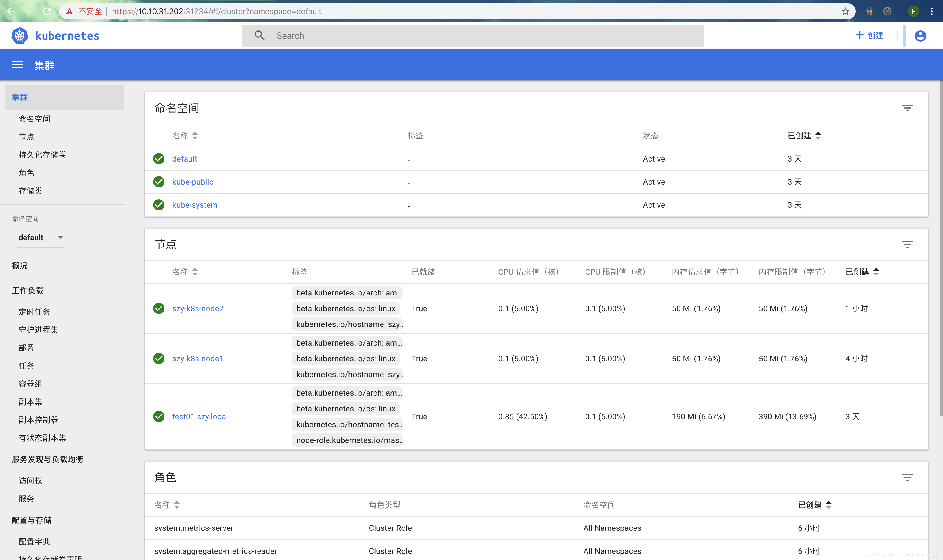Image resolution: width=943 pixels, height=560 pixels.
Task: Click the insecure connection warning icon
Action: click(69, 12)
